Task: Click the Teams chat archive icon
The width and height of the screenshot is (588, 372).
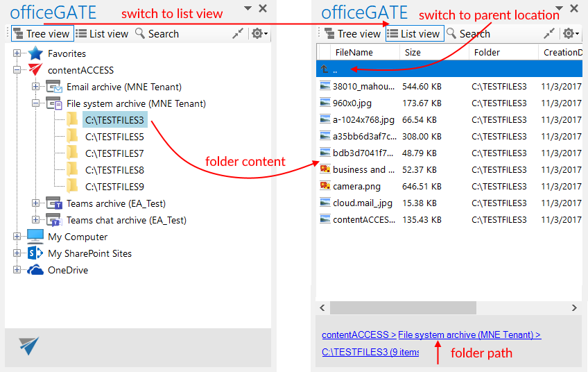Action: pyautogui.click(x=54, y=220)
